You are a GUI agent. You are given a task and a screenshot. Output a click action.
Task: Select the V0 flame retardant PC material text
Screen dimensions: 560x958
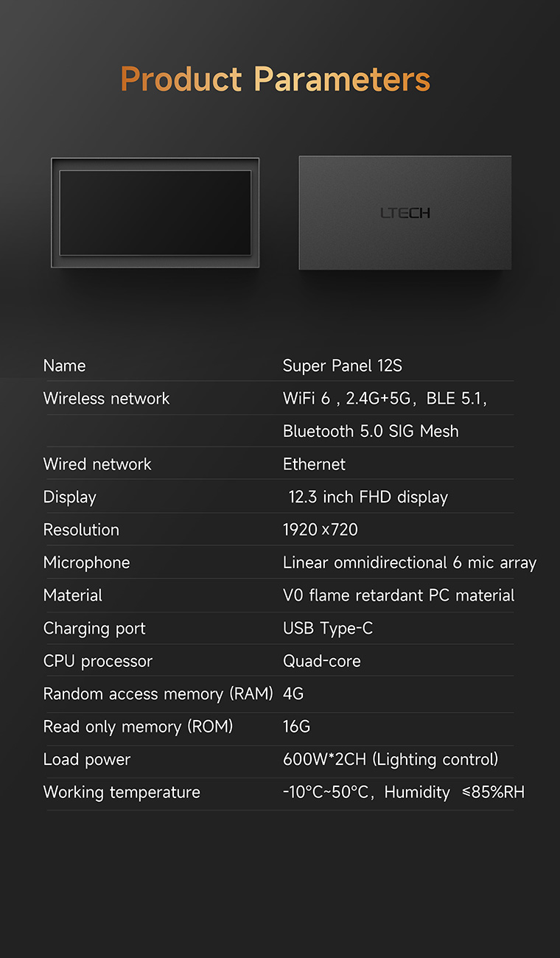coord(399,595)
